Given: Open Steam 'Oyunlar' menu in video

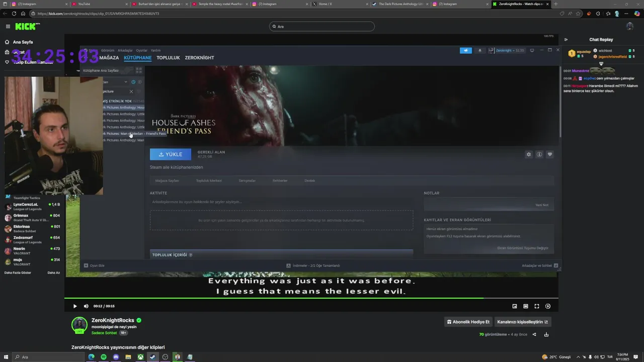Looking at the screenshot, I should (x=142, y=50).
